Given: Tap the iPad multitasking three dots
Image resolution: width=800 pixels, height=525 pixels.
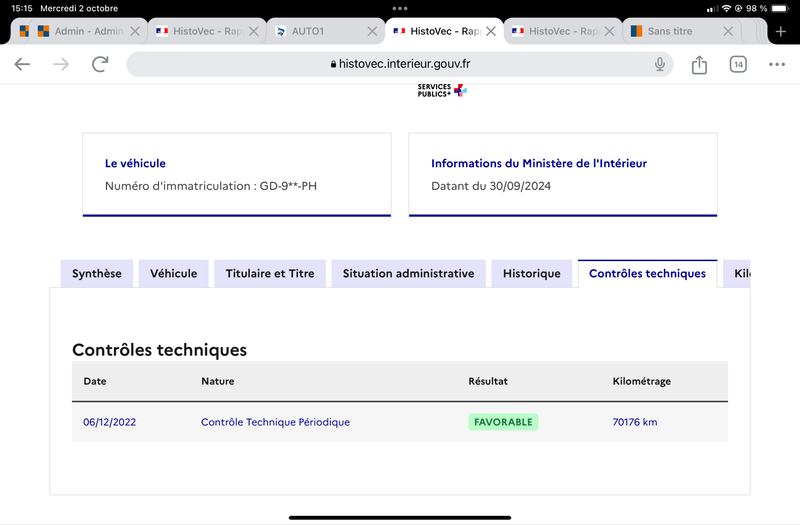Looking at the screenshot, I should pyautogui.click(x=400, y=9).
